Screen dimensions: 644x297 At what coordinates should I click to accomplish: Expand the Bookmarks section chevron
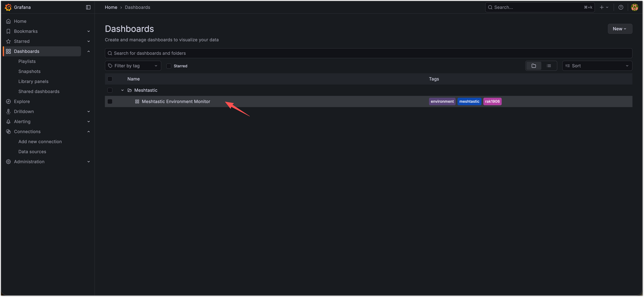pos(89,31)
